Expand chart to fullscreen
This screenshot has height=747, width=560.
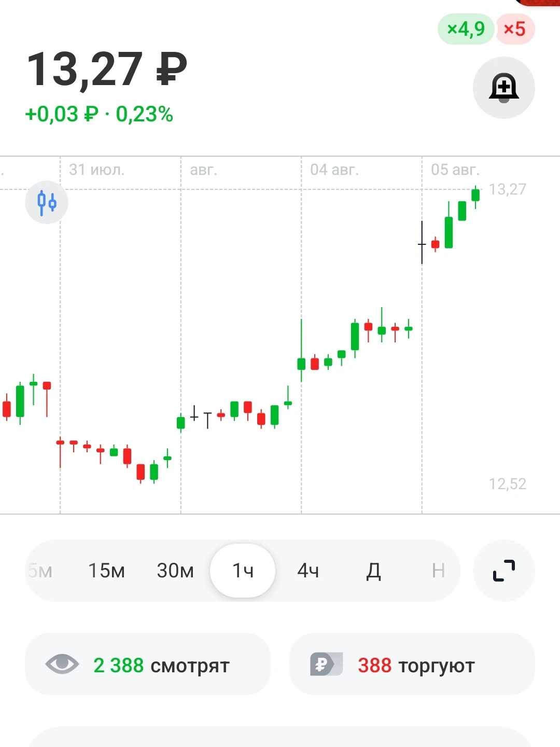(503, 571)
